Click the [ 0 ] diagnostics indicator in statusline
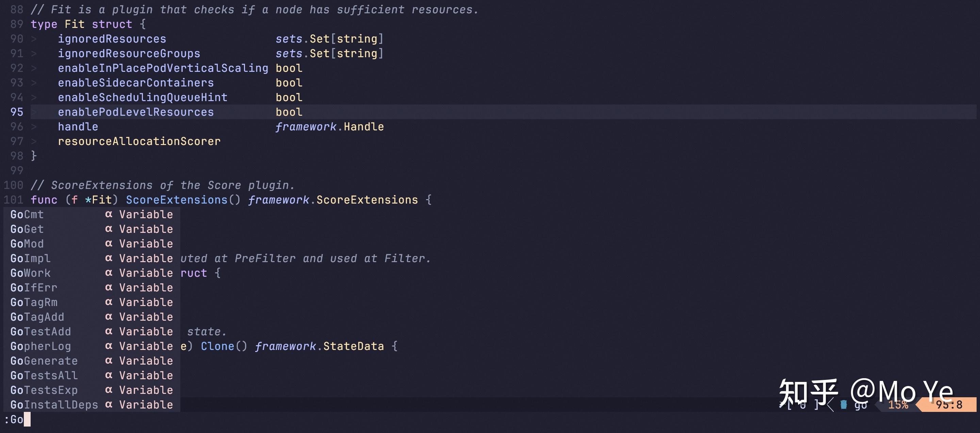The image size is (980, 433). point(803,404)
